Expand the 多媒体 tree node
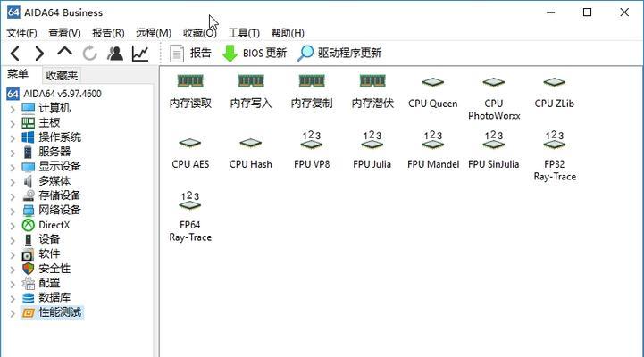Image resolution: width=644 pixels, height=357 pixels. [x=12, y=182]
